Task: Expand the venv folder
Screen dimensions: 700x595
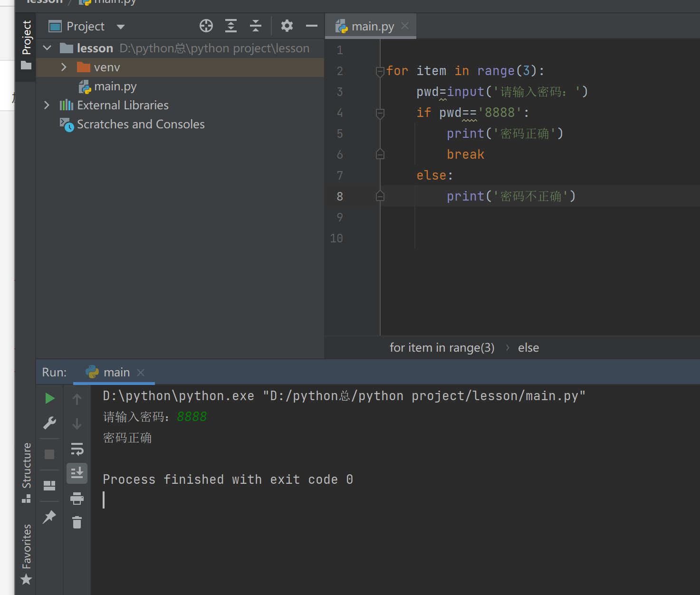Action: point(64,67)
